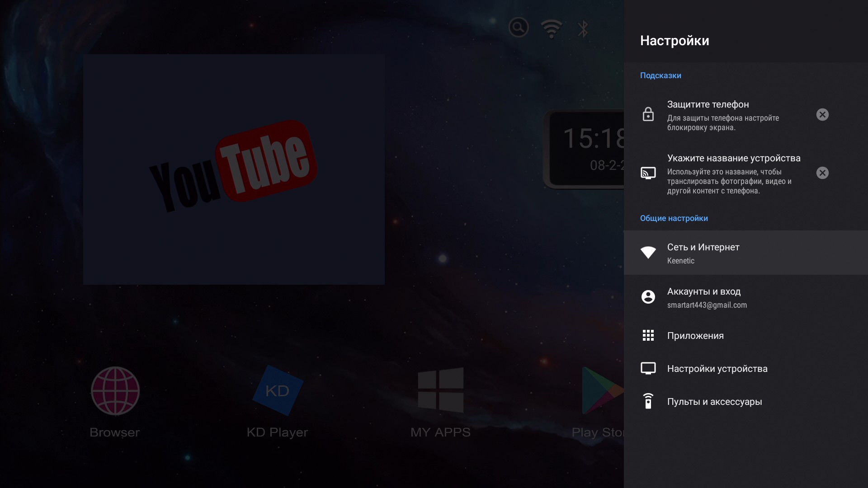The image size is (868, 488).
Task: Open the MY APPS windows icon
Action: (x=441, y=390)
